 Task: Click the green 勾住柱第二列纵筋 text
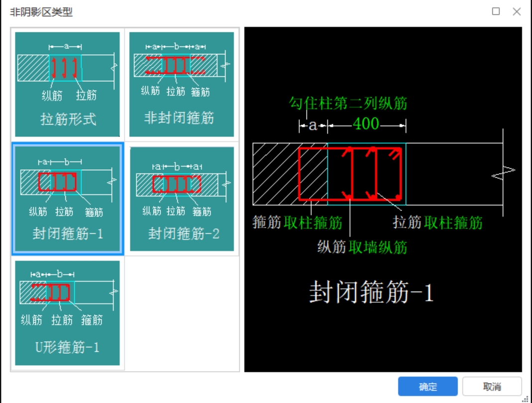click(x=348, y=103)
